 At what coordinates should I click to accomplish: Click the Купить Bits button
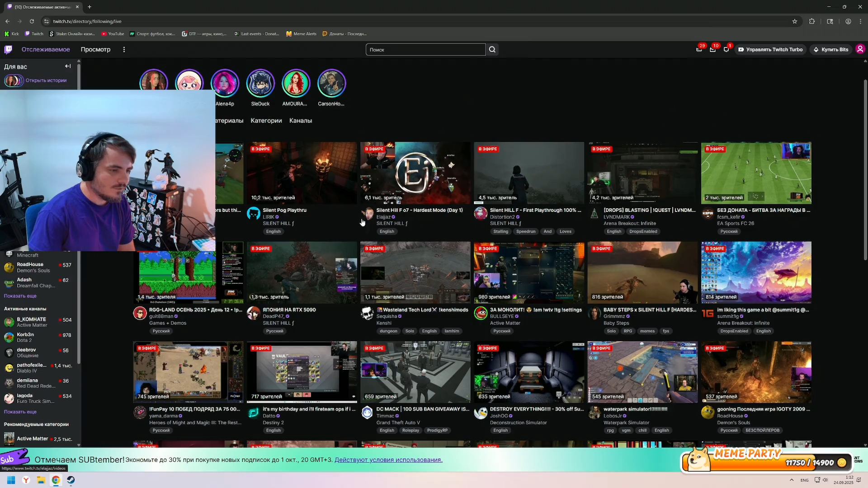[830, 50]
